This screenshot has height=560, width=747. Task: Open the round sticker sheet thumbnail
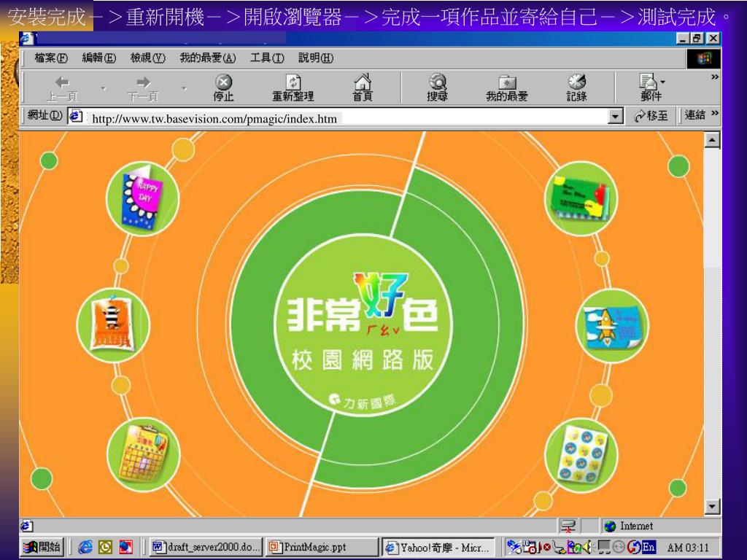coord(581,454)
